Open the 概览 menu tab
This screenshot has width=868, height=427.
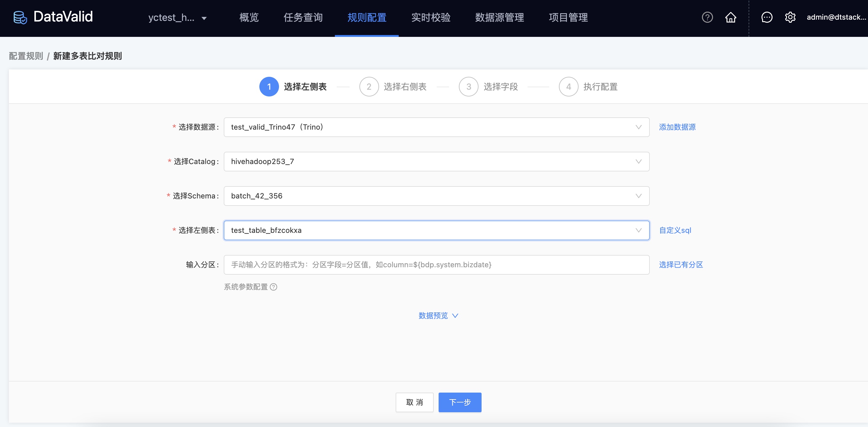(249, 18)
